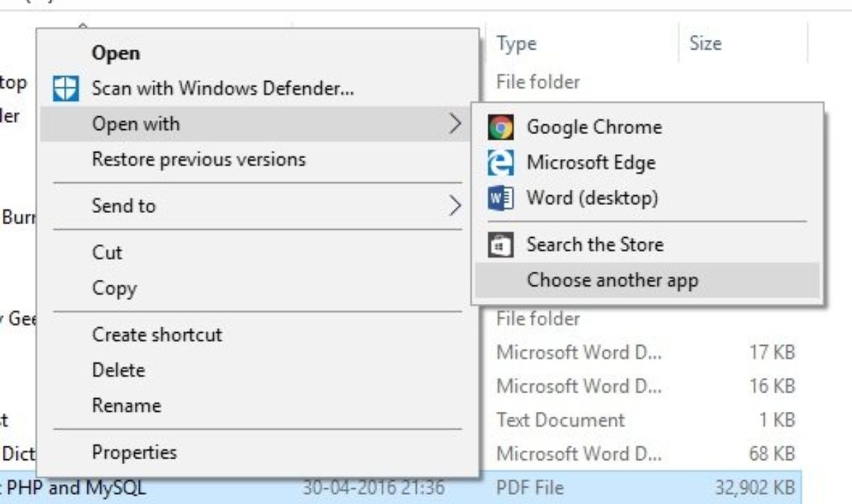Expand the Send to submenu arrow
The width and height of the screenshot is (852, 504).
(x=455, y=206)
